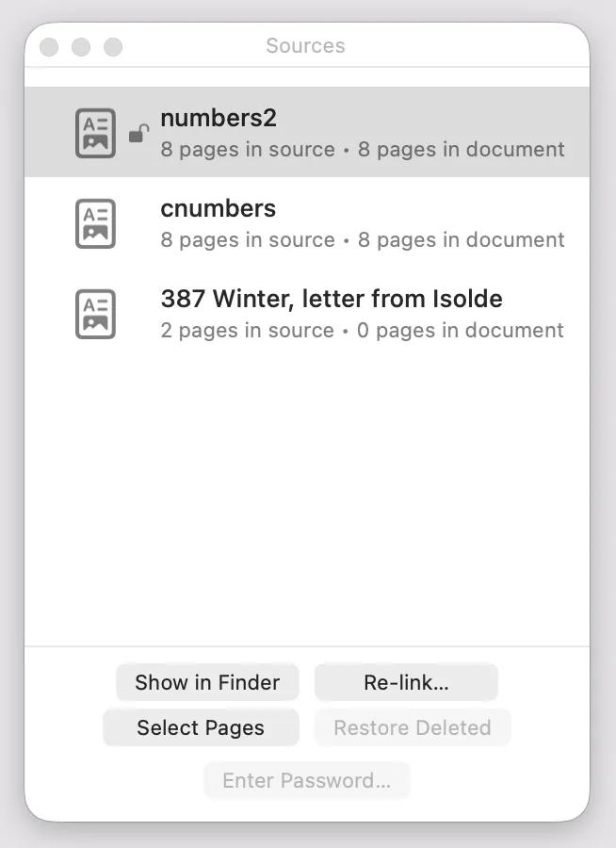Open the Enter Password dialog

pyautogui.click(x=307, y=780)
